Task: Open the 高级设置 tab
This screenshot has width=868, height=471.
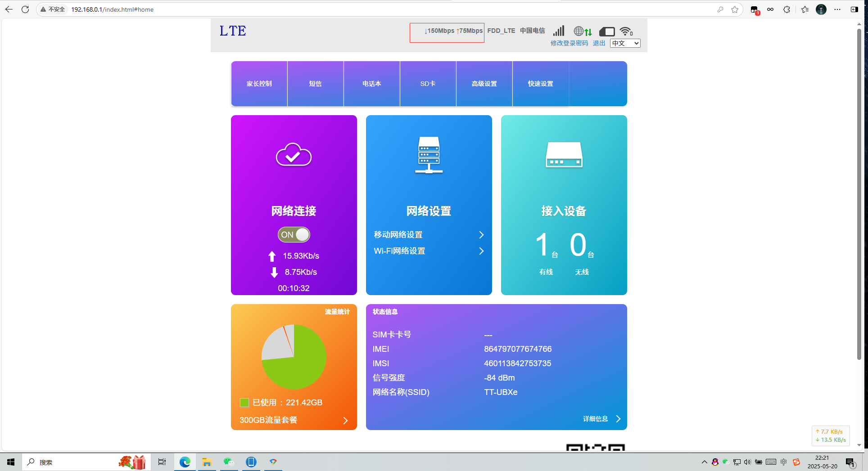Action: pyautogui.click(x=484, y=84)
